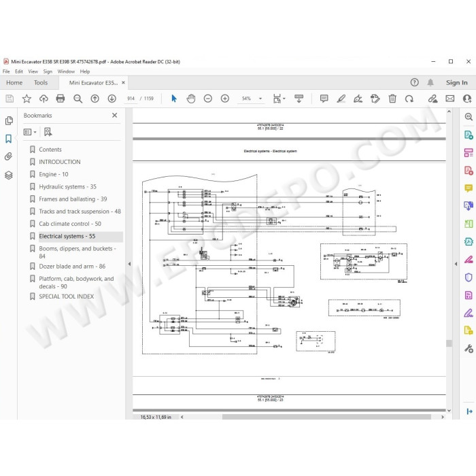Open the Find text search tool
Viewport: 476px width, 476px height.
click(x=78, y=99)
